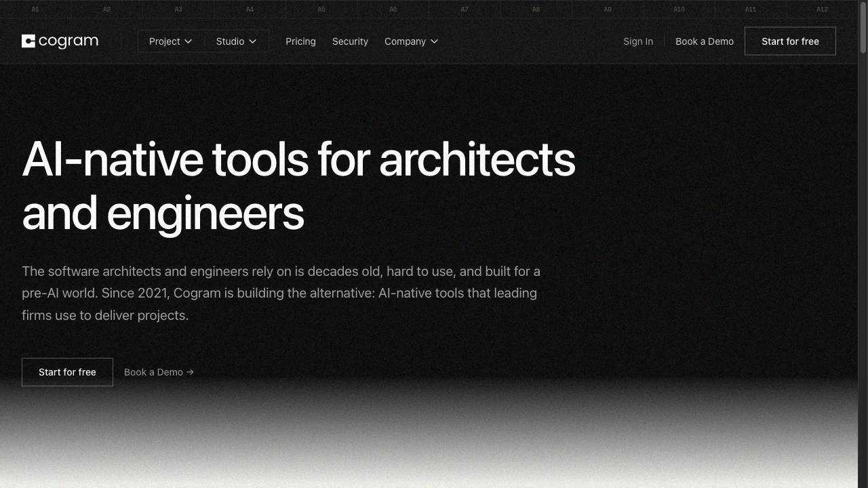Expand the Company dropdown menu
Image resolution: width=868 pixels, height=488 pixels.
pos(411,41)
